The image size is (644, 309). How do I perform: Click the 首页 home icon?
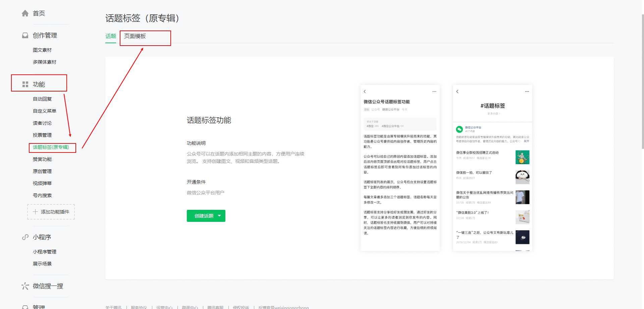point(25,13)
